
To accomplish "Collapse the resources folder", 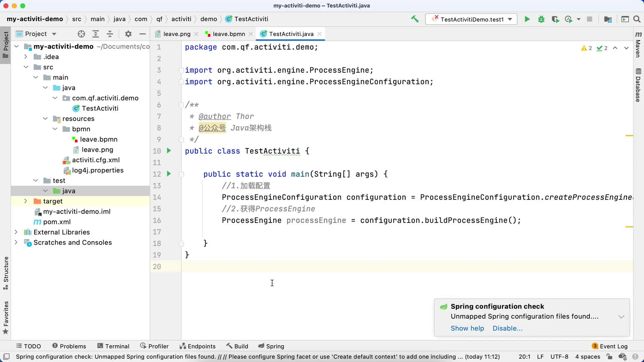I will tap(45, 119).
